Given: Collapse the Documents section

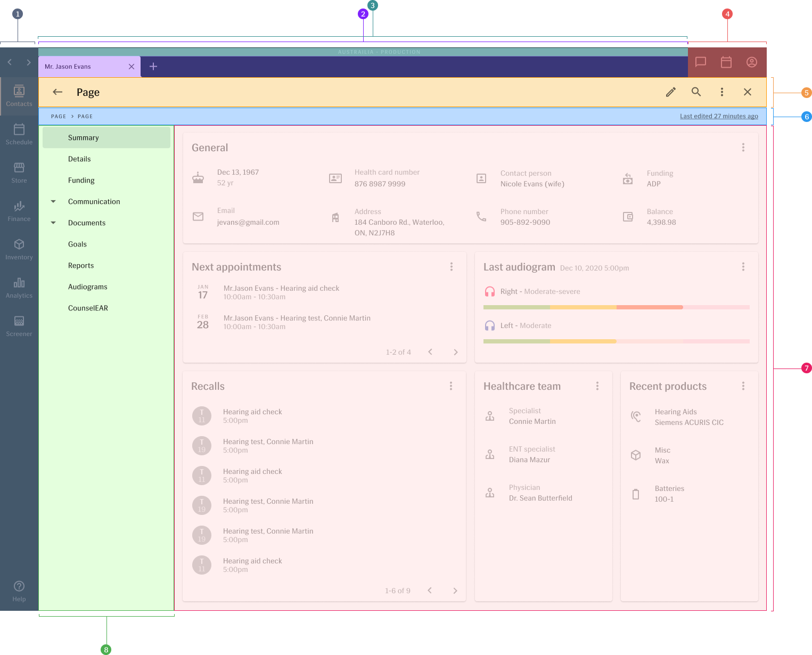Looking at the screenshot, I should click(x=53, y=223).
